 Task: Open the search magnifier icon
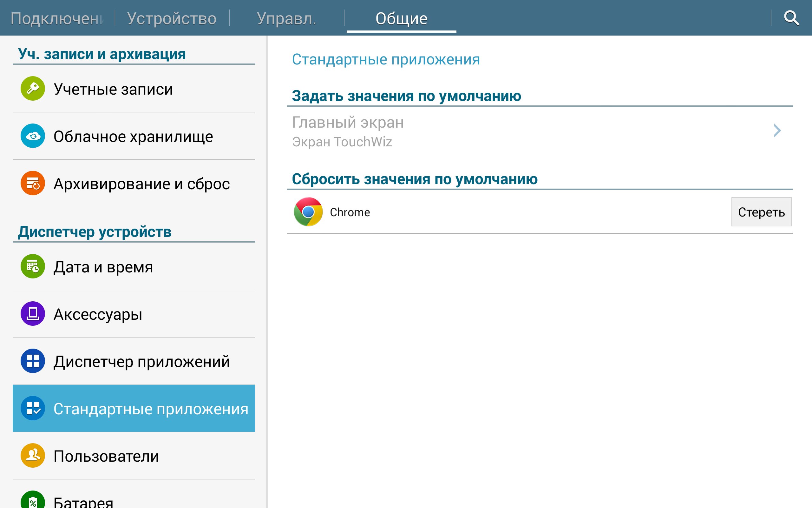(791, 18)
